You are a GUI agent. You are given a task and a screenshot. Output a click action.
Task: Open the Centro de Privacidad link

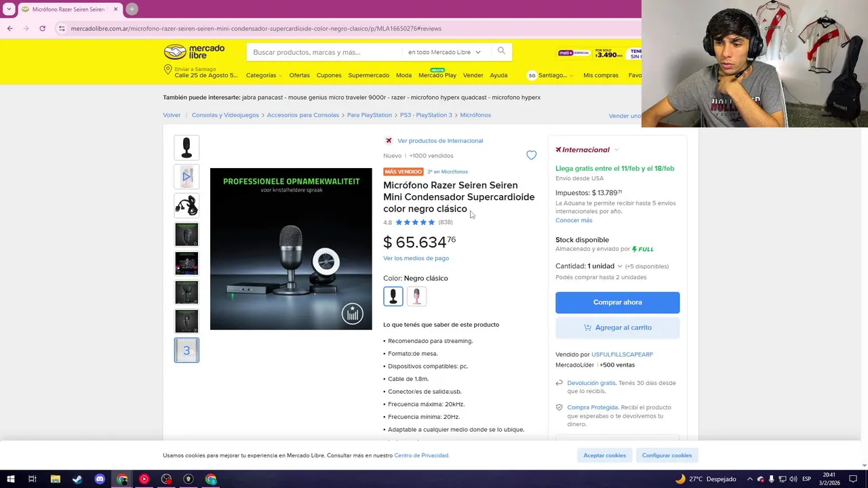coord(421,455)
